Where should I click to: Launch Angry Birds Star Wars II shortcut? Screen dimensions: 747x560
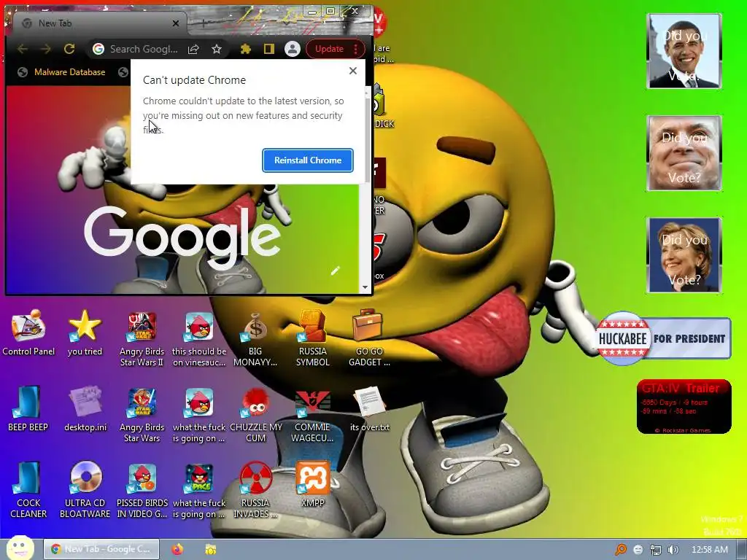pos(142,339)
